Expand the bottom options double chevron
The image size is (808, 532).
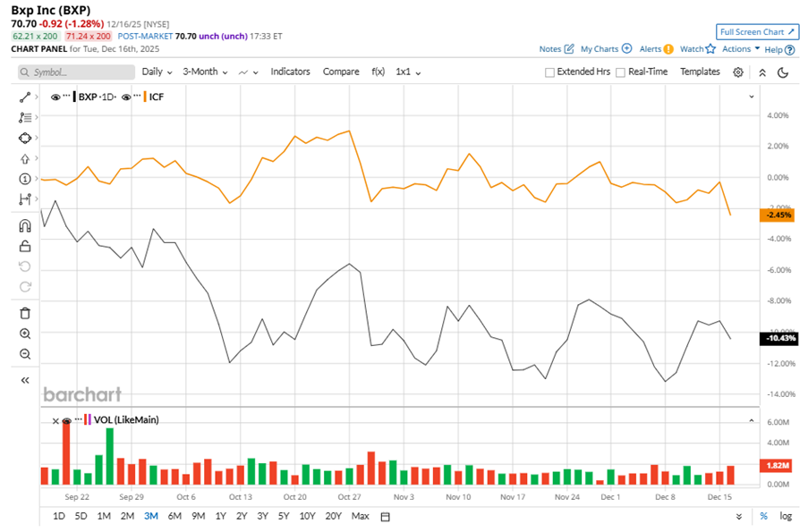(x=739, y=517)
